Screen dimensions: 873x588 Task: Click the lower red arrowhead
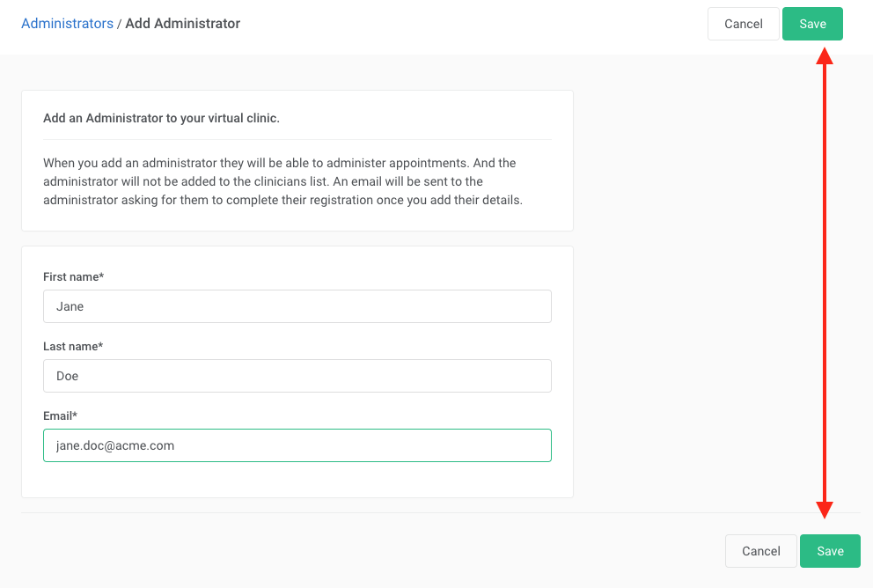825,510
